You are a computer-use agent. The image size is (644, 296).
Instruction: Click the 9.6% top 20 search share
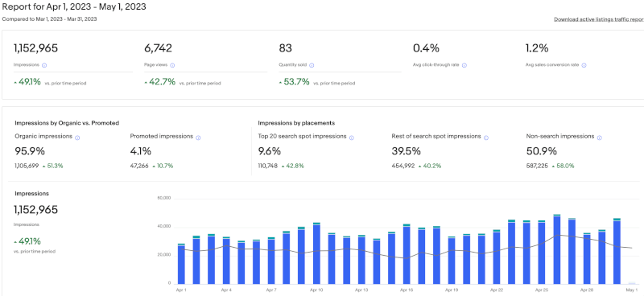click(x=270, y=151)
